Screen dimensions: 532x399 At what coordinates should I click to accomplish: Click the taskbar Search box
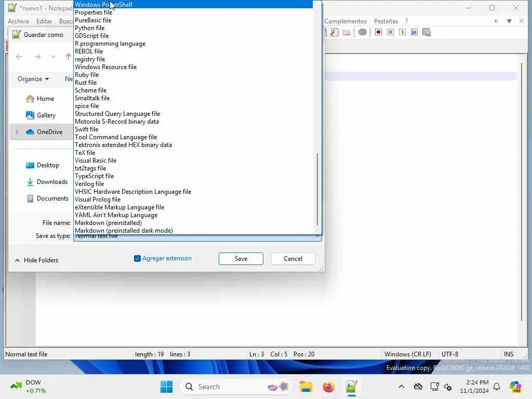point(236,387)
